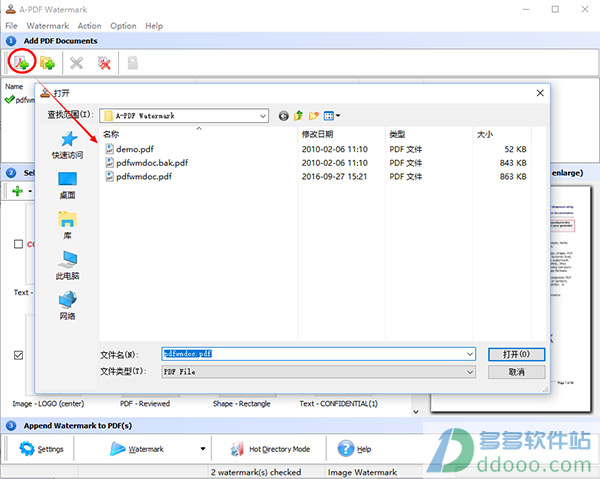Click the Add PDF file toolbar icon
Screen dimensions: 600x479
(x=21, y=62)
